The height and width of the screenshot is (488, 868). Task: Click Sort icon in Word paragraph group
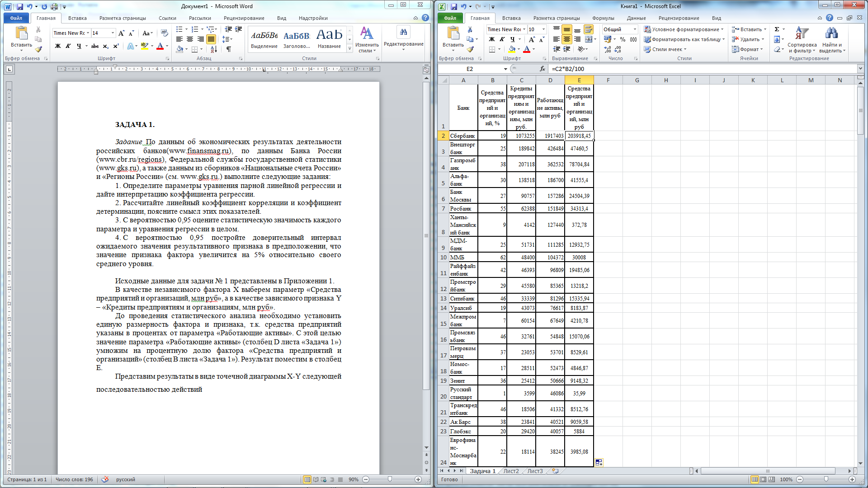pyautogui.click(x=214, y=49)
